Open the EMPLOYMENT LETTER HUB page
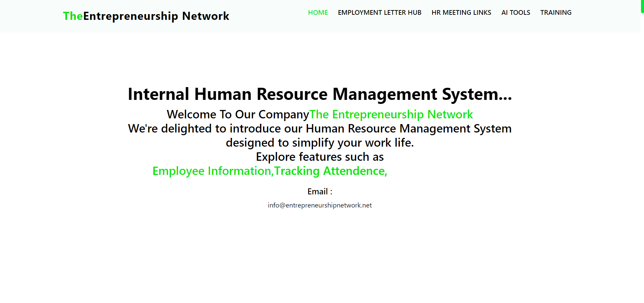The width and height of the screenshot is (644, 303). [379, 12]
